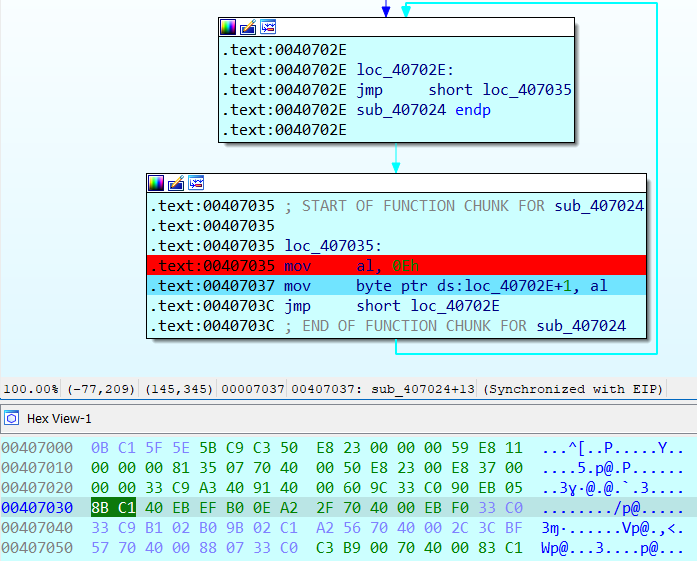Click the loc_40702E: label line
The width and height of the screenshot is (697, 561).
point(405,70)
